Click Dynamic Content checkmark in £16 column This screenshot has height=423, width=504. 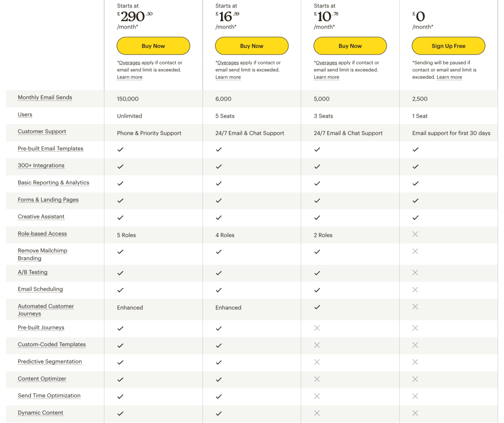219,414
